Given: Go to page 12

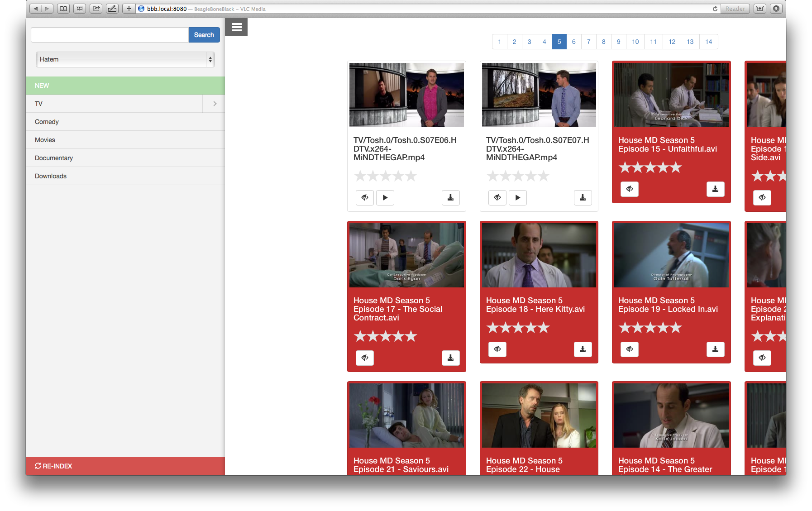Looking at the screenshot, I should [x=672, y=42].
